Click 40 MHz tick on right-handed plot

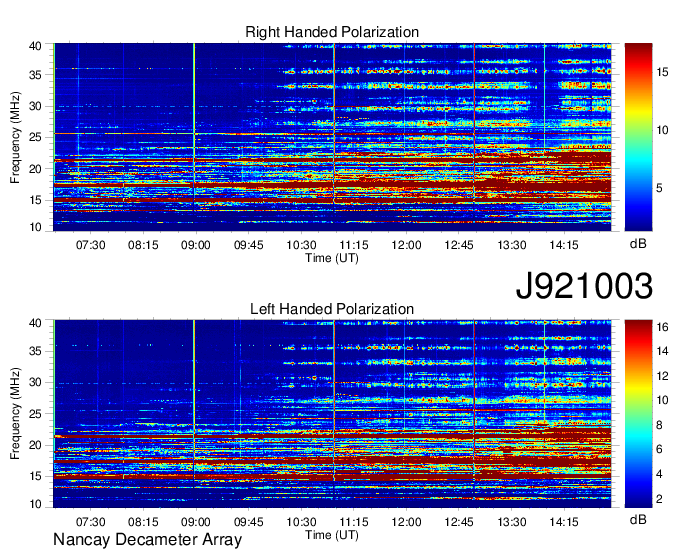[35, 46]
